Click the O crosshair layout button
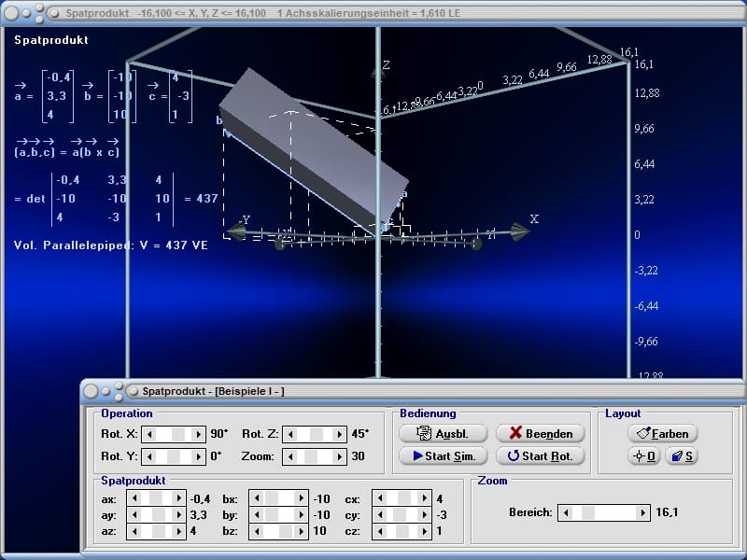Screen dimensions: 747x560 (x=644, y=456)
